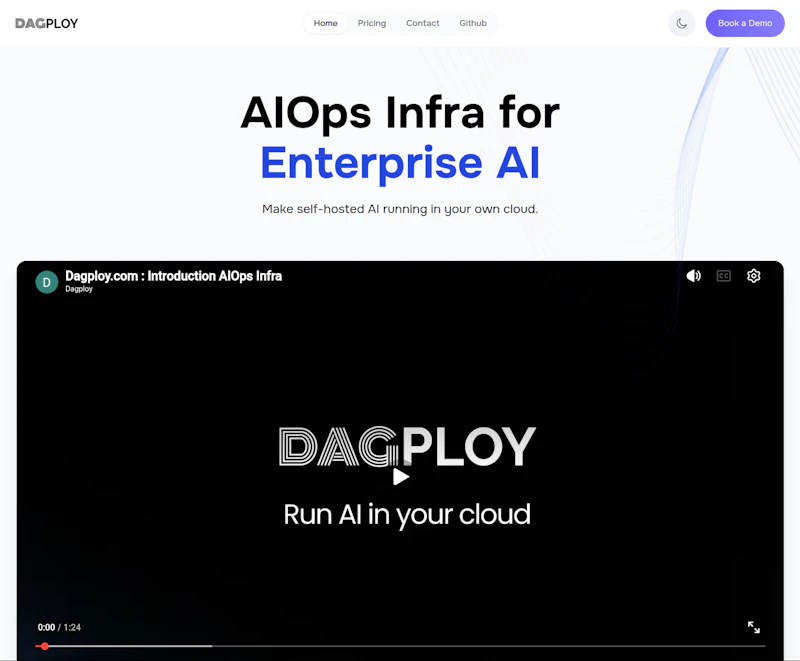Open the Contact nav item
This screenshot has height=661, width=800.
click(x=422, y=23)
